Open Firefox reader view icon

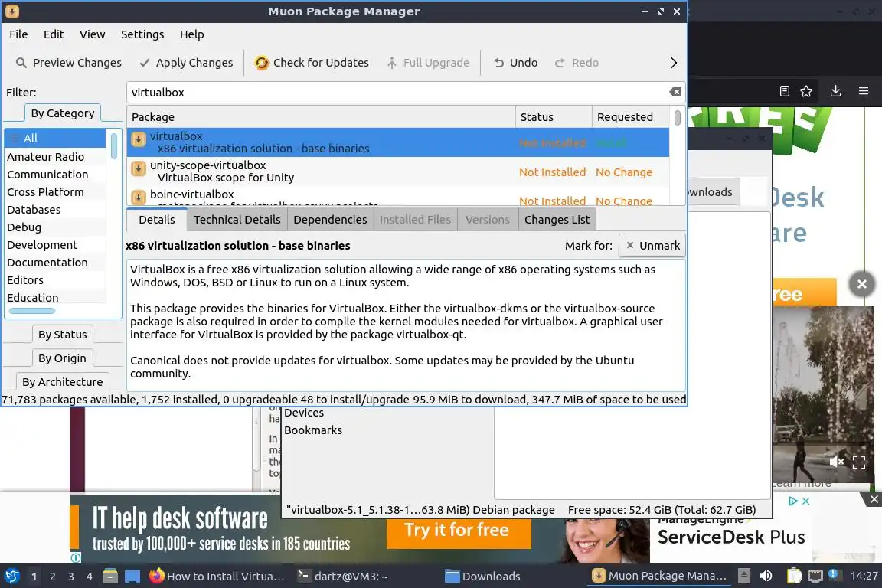click(785, 91)
